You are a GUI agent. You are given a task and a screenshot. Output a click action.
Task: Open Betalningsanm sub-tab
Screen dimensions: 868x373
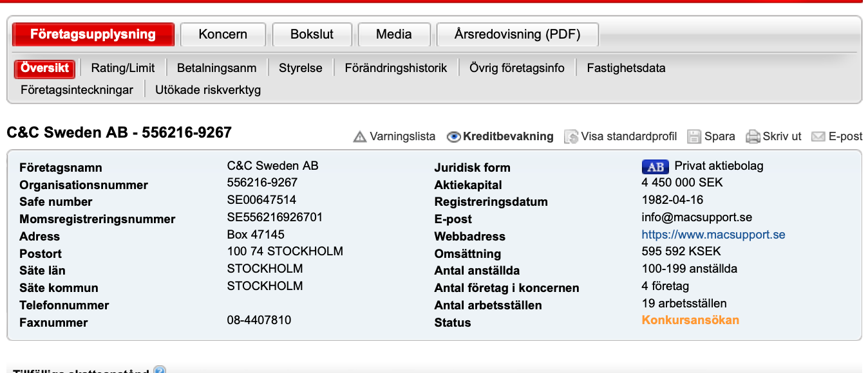click(217, 68)
